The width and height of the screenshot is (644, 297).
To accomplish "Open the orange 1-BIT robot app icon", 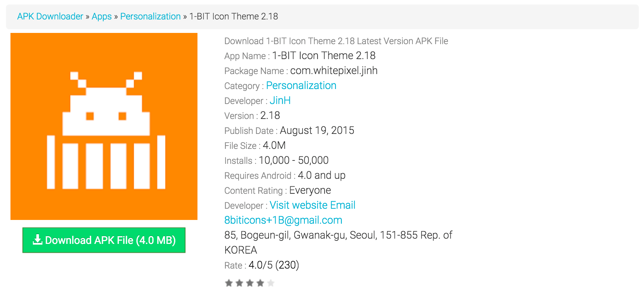I will coord(104,126).
